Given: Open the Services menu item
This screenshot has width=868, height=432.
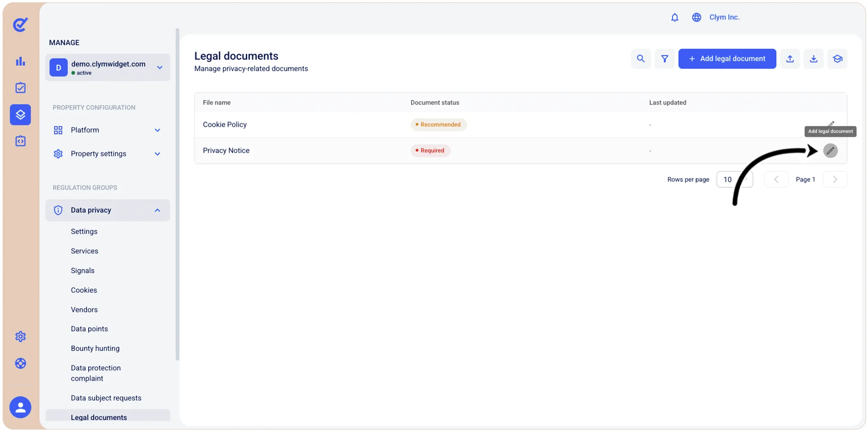Looking at the screenshot, I should [85, 251].
